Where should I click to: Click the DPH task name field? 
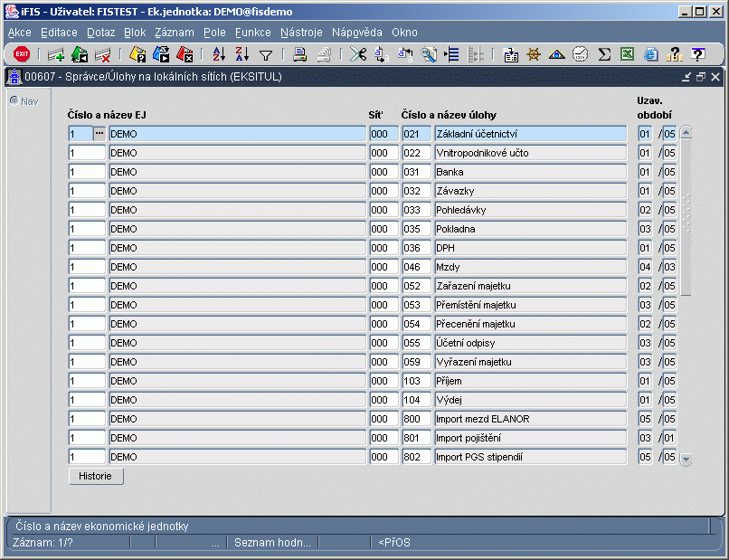coord(531,248)
